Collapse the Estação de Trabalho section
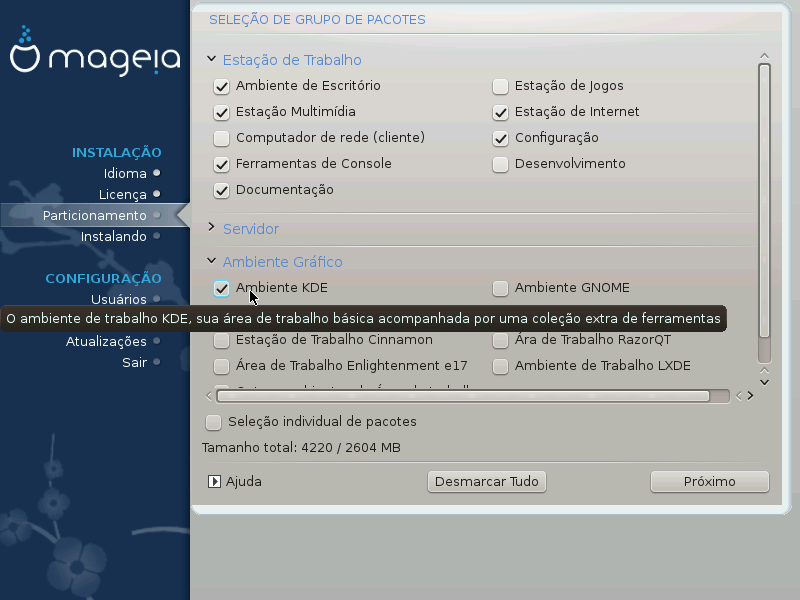Viewport: 800px width, 600px height. click(211, 59)
